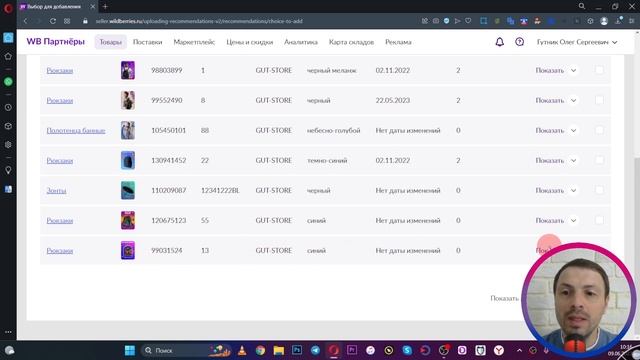The width and height of the screenshot is (640, 360).
Task: Expand Показать for item 130941452
Action: (556, 160)
